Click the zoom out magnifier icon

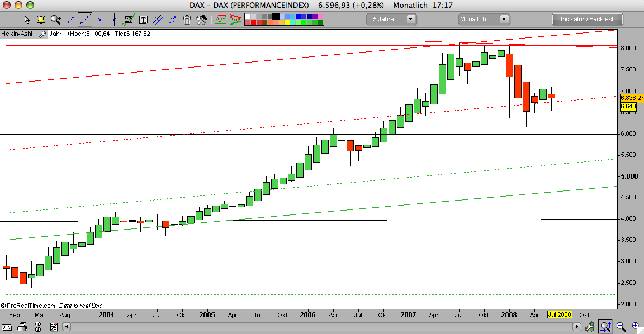[621, 327]
